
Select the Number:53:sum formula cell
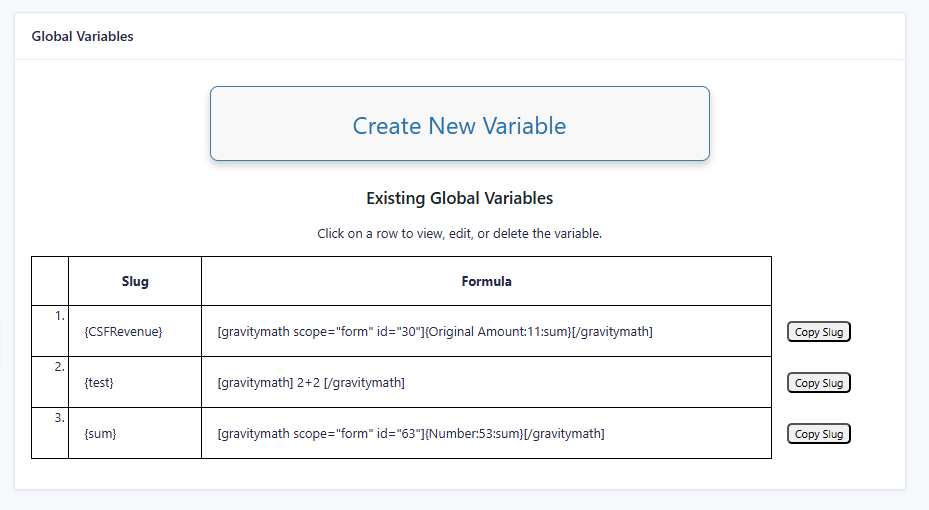pos(410,434)
